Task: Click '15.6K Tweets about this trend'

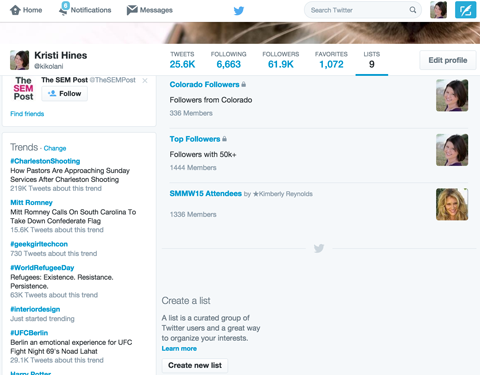Action: pyautogui.click(x=57, y=230)
